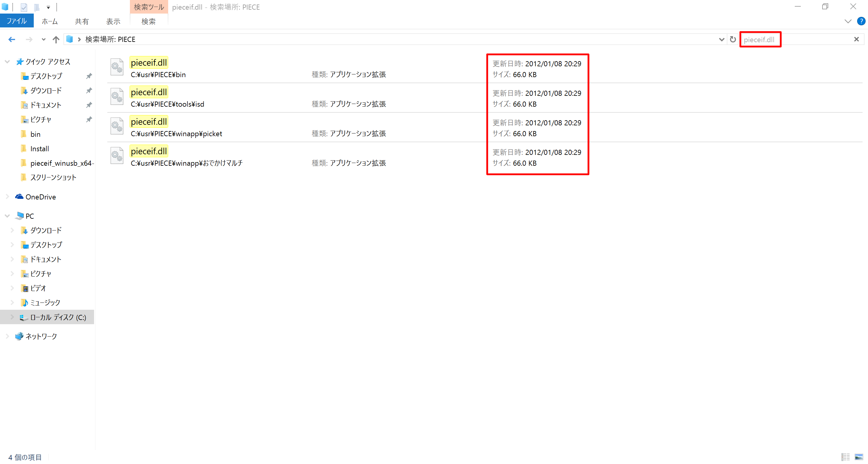The height and width of the screenshot is (464, 868).
Task: Click the forward navigation arrow
Action: click(x=29, y=39)
